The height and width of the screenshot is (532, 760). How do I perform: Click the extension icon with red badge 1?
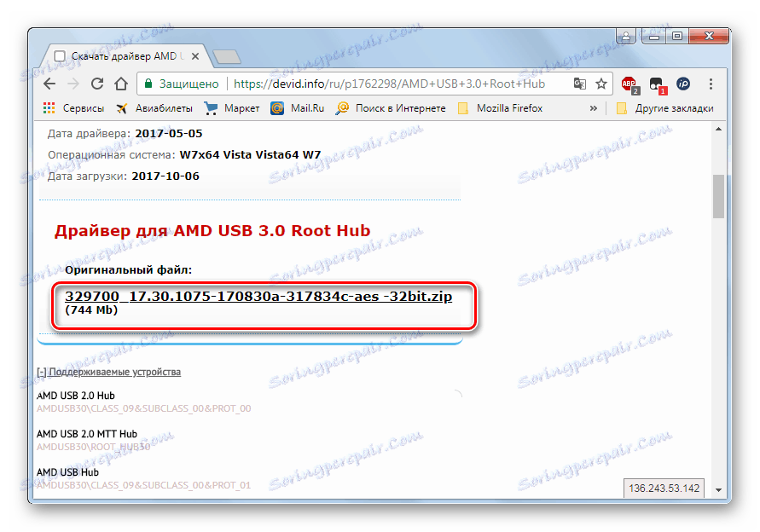[x=656, y=84]
